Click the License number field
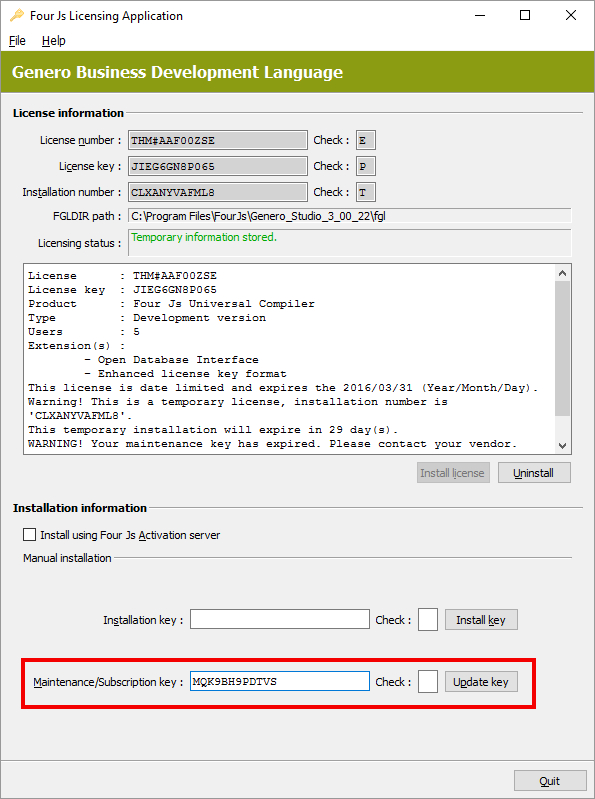Viewport: 595px width, 799px height. [x=218, y=140]
